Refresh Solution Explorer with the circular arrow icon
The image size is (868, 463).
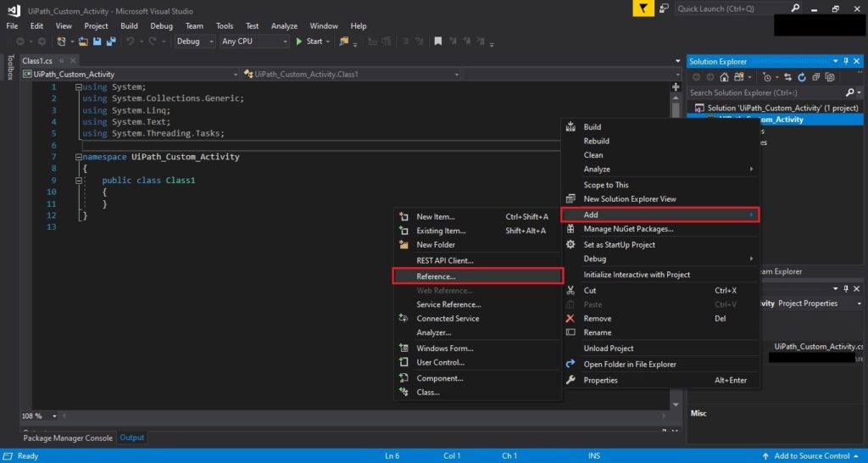click(x=802, y=77)
